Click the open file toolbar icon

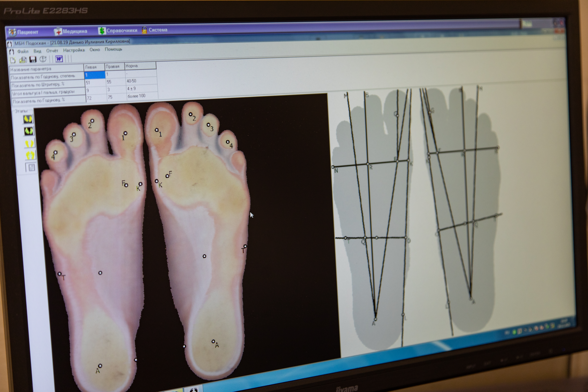[x=23, y=60]
